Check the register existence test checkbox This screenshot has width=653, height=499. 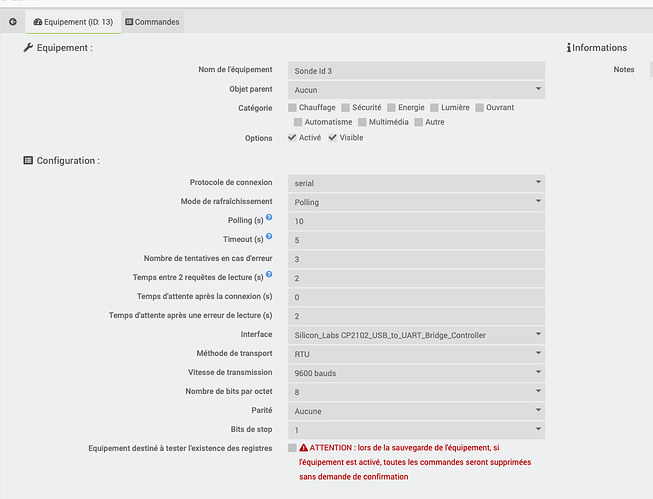(292, 448)
